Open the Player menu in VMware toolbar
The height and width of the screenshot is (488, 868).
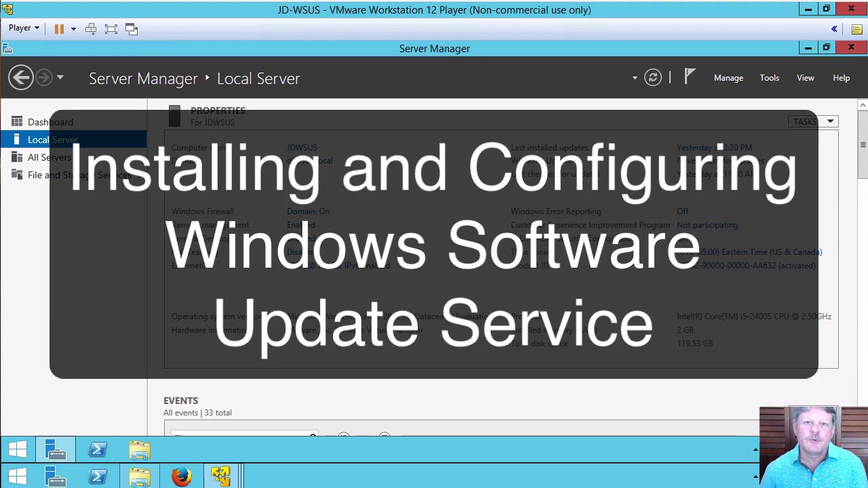24,28
